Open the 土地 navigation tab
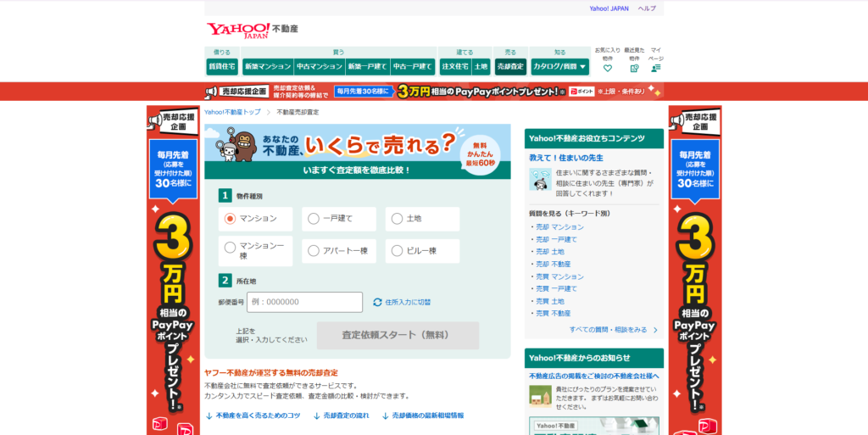 click(481, 66)
